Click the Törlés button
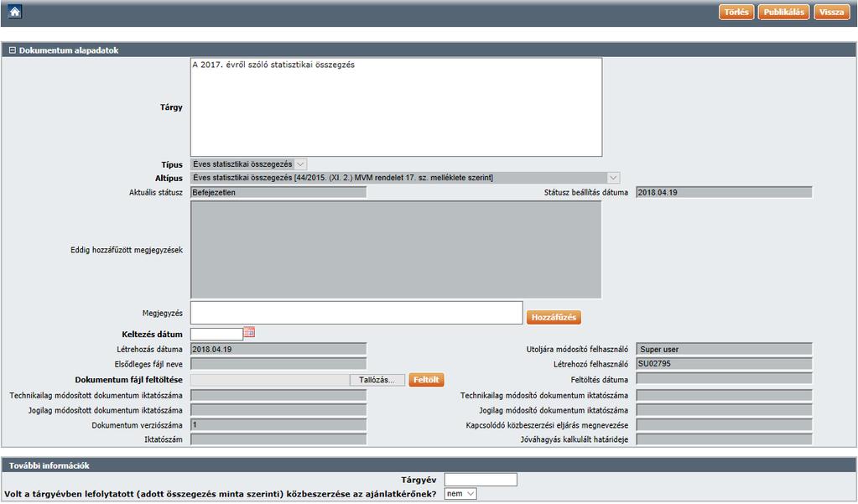 (x=736, y=12)
